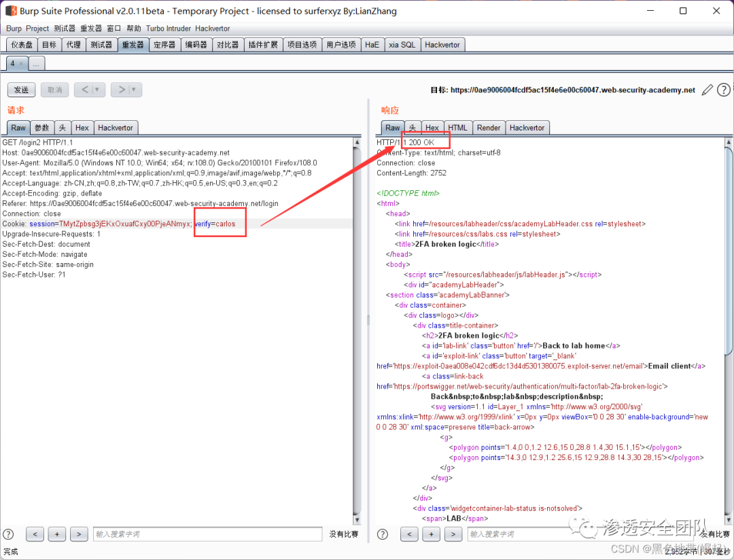Screen dimensions: 734x560
Task: Open the Project menu
Action: (x=37, y=29)
